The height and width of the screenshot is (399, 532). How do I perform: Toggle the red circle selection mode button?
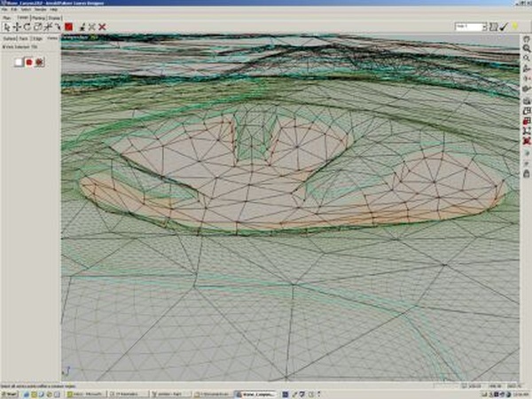click(x=29, y=62)
